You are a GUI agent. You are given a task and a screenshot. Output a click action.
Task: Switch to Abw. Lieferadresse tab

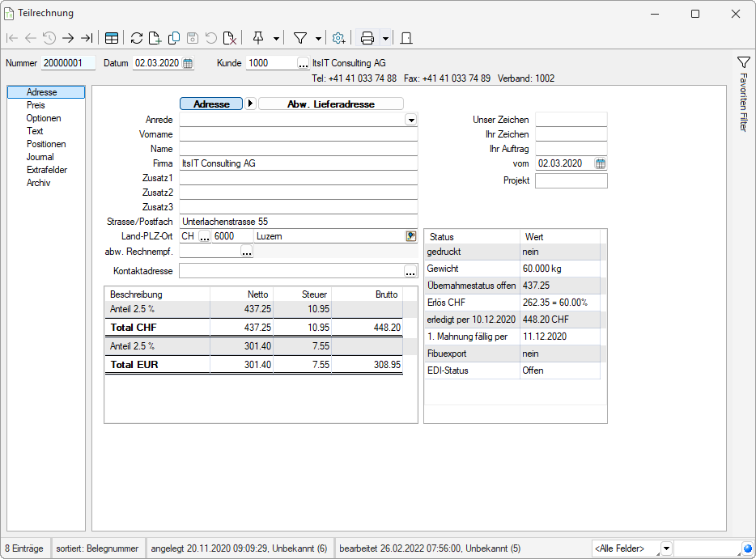point(330,104)
